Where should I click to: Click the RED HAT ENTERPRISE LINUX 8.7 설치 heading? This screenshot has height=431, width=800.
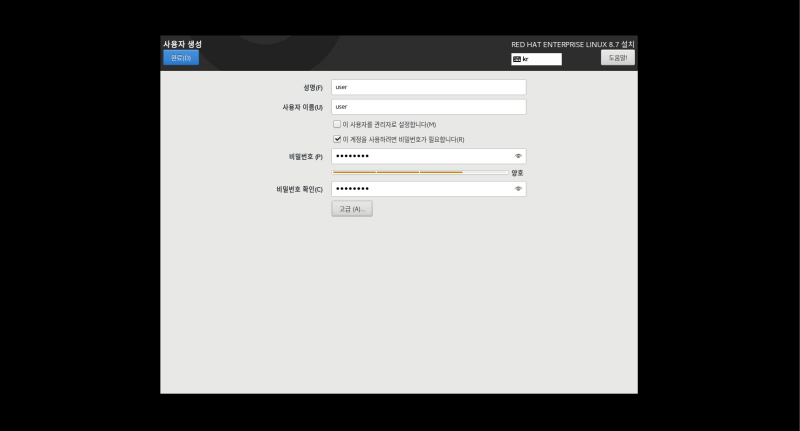pyautogui.click(x=573, y=44)
